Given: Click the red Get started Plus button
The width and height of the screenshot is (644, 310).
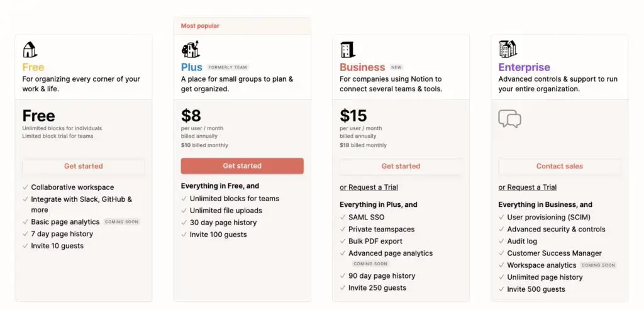Looking at the screenshot, I should [x=242, y=166].
